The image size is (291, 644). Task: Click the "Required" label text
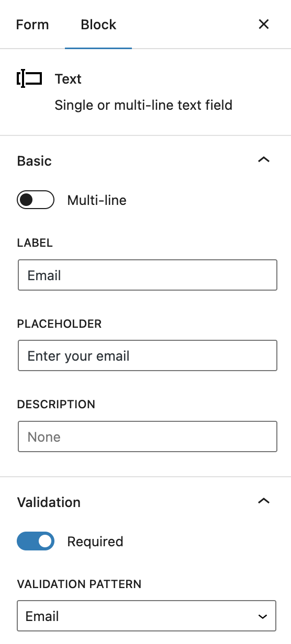point(95,542)
